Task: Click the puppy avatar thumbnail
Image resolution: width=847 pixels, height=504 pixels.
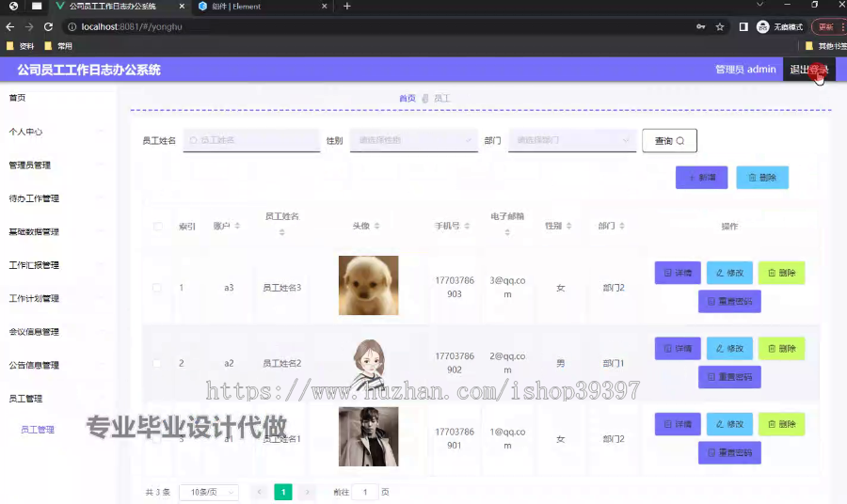Action: coord(368,286)
